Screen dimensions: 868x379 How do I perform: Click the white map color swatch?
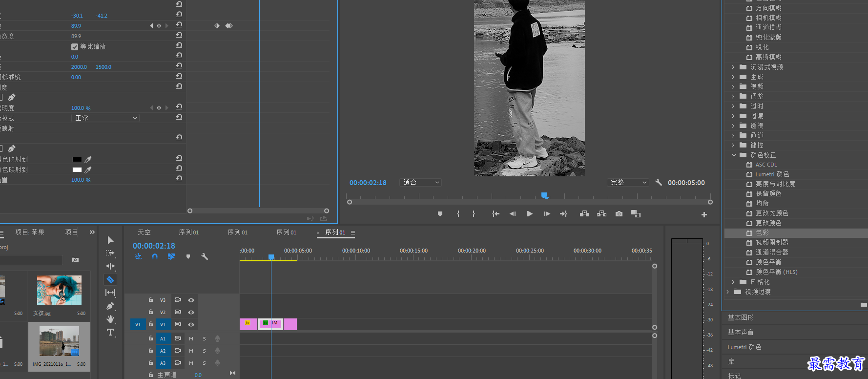coord(77,170)
